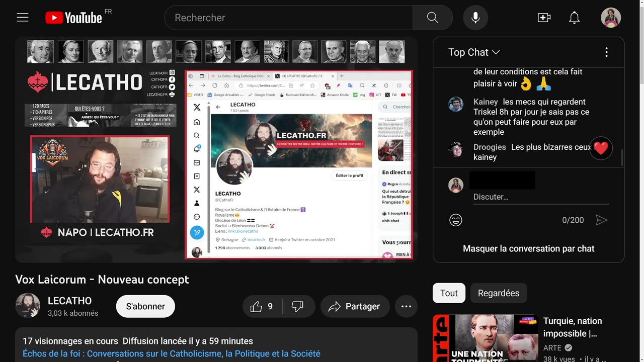Open the YouTube hamburger guide menu
This screenshot has width=644, height=362.
[23, 18]
